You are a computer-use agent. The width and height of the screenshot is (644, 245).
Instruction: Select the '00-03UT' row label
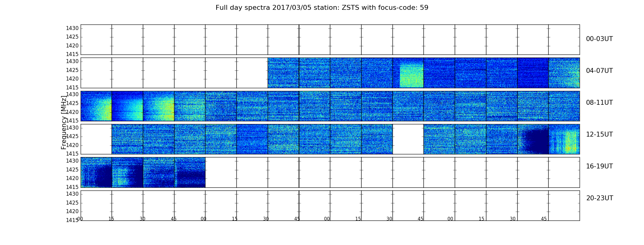pos(599,39)
